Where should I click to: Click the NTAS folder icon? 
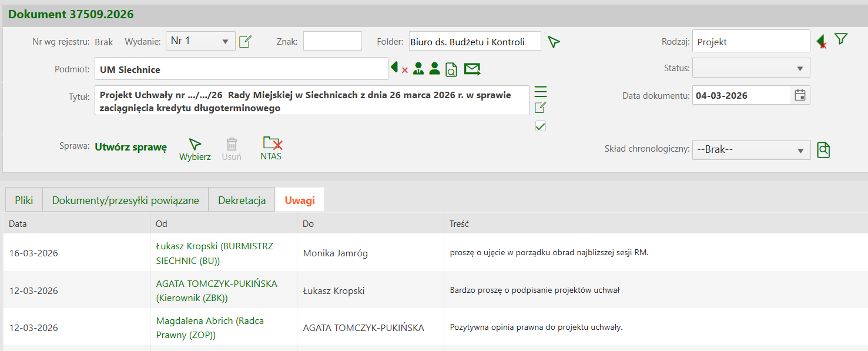click(x=272, y=143)
